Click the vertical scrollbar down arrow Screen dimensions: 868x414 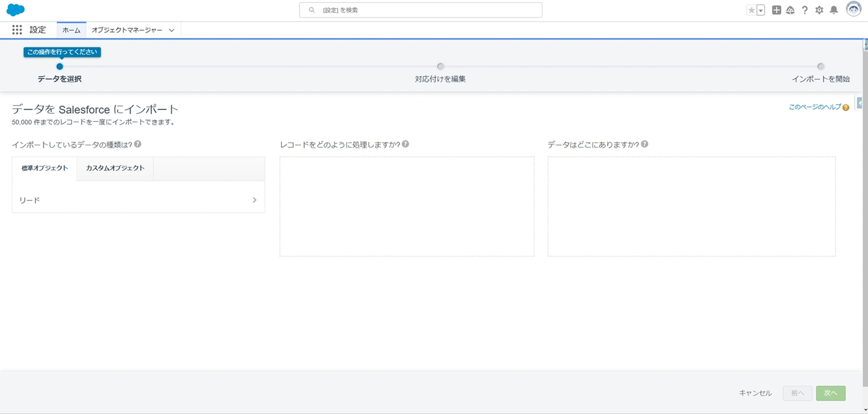click(865, 410)
